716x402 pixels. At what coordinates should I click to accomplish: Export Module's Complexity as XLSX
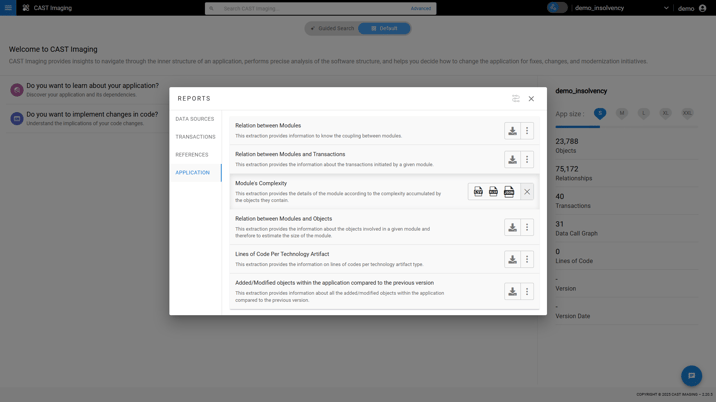493,192
